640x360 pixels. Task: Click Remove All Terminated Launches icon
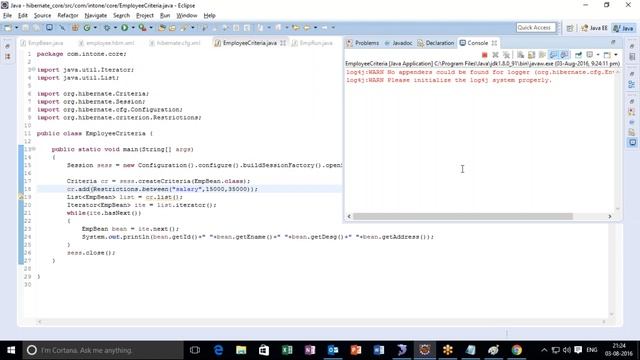pyautogui.click(x=507, y=55)
